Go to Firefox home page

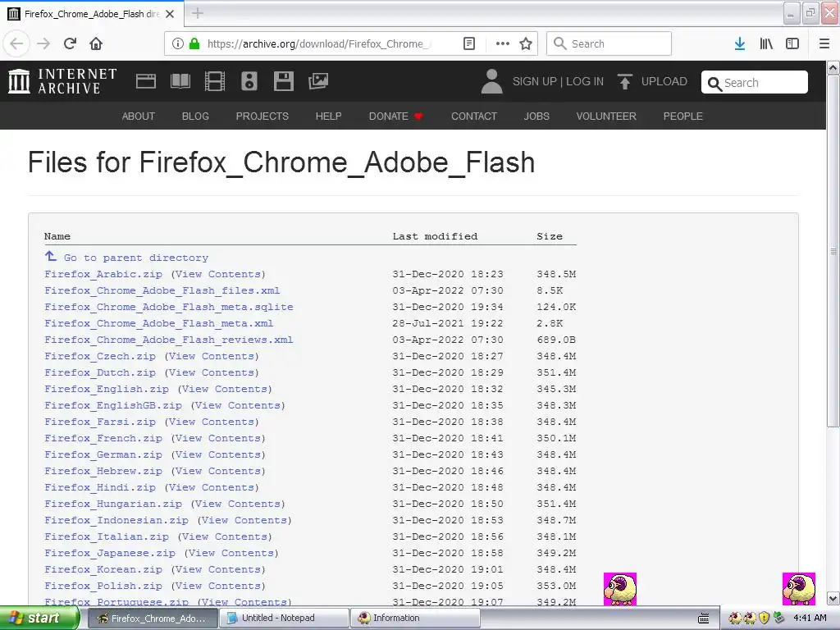point(96,43)
